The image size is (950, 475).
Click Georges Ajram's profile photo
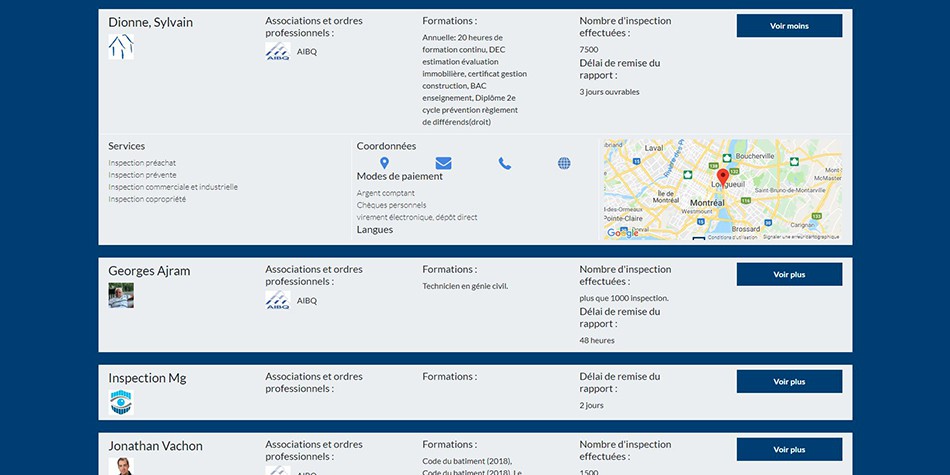121,295
